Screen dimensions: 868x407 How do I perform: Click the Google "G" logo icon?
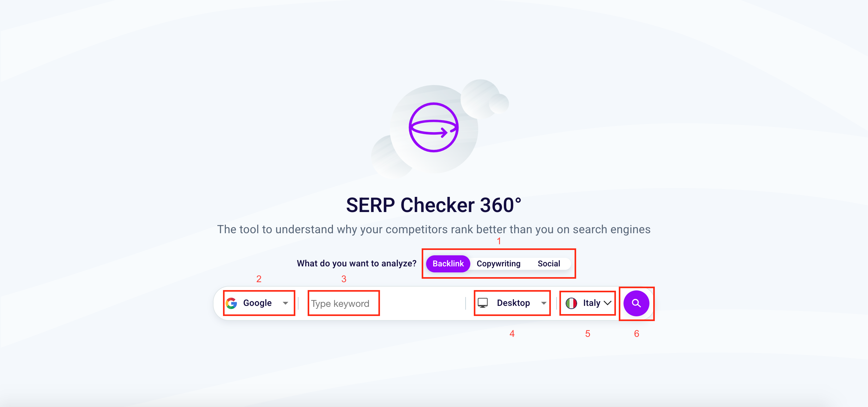232,303
